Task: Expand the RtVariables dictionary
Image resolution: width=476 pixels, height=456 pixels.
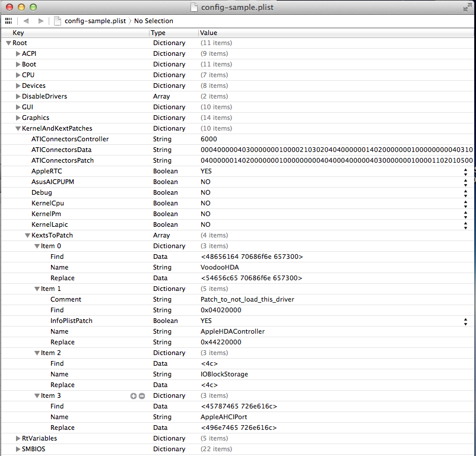Action: click(x=18, y=438)
